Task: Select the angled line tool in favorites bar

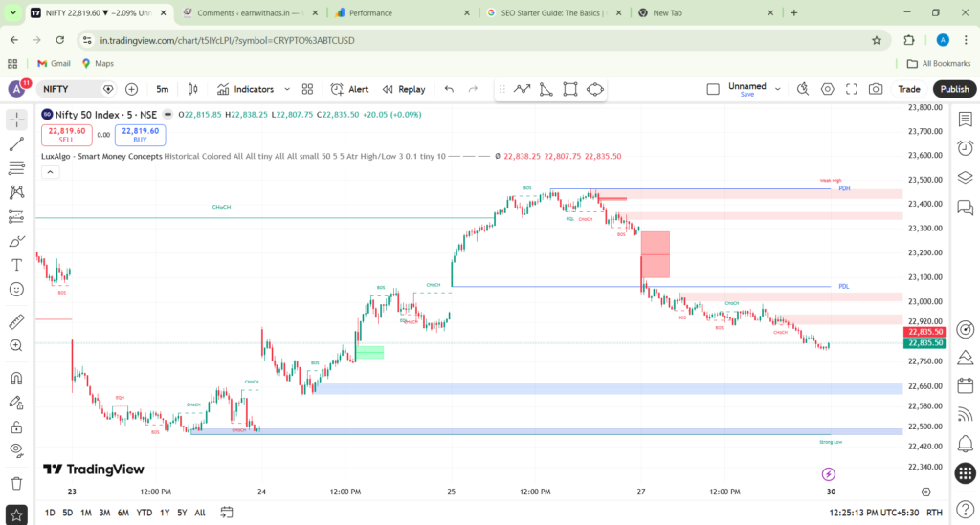Action: (546, 89)
